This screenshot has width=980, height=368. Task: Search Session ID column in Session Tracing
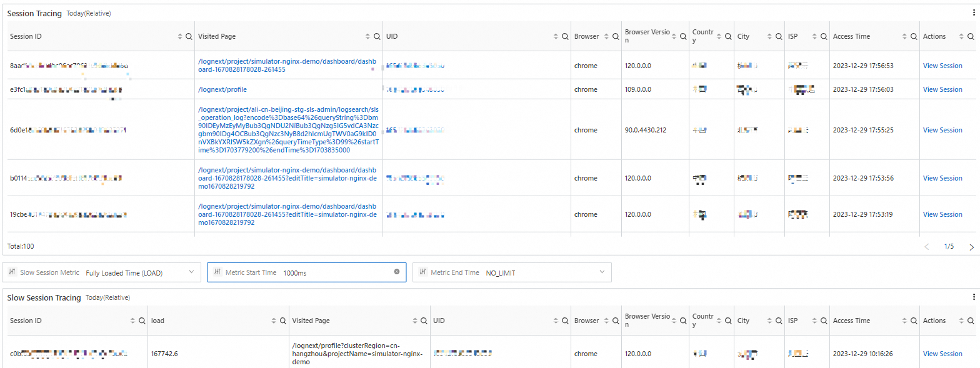coord(189,37)
